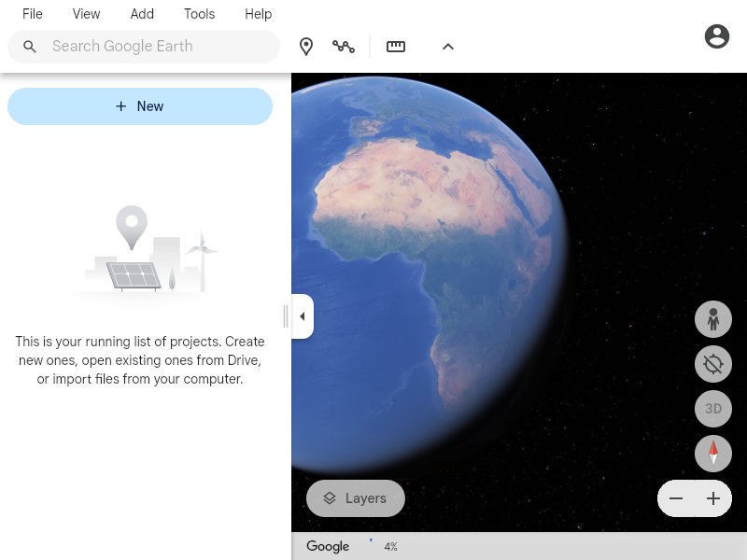Click the Google logo in status bar

click(328, 546)
